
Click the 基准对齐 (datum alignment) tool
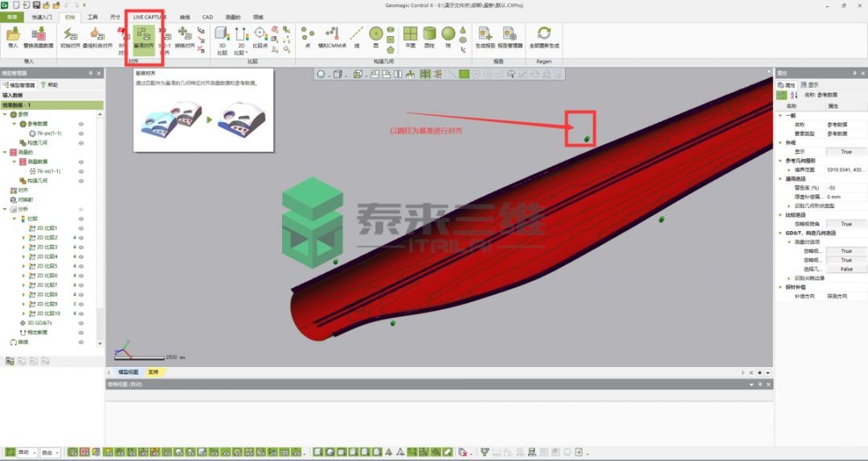coord(145,38)
